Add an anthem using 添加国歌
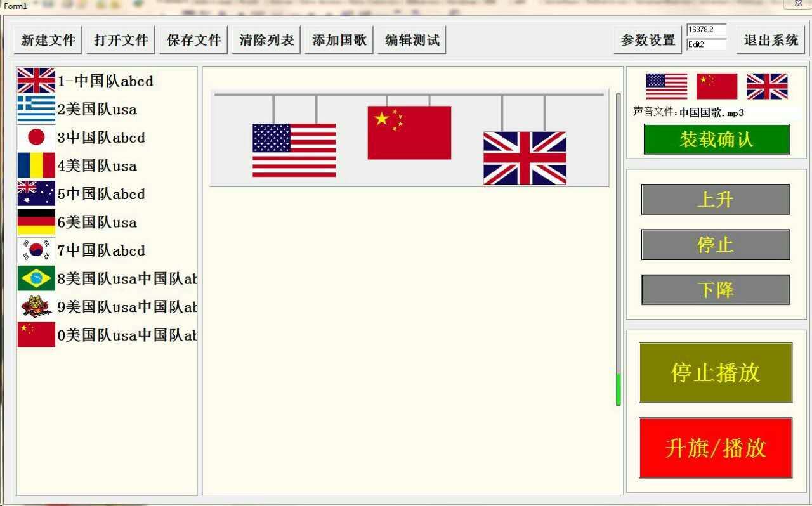812x506 pixels. 339,40
